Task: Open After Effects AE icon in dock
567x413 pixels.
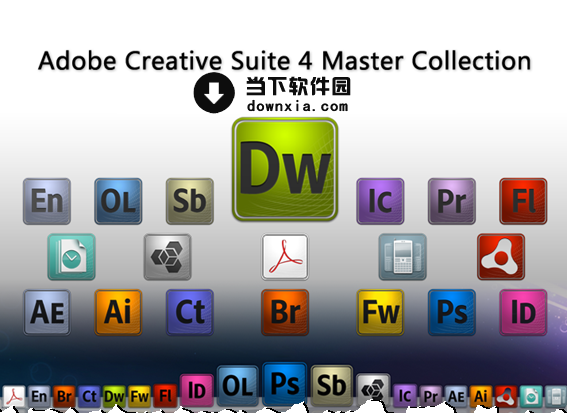Action: (x=456, y=397)
